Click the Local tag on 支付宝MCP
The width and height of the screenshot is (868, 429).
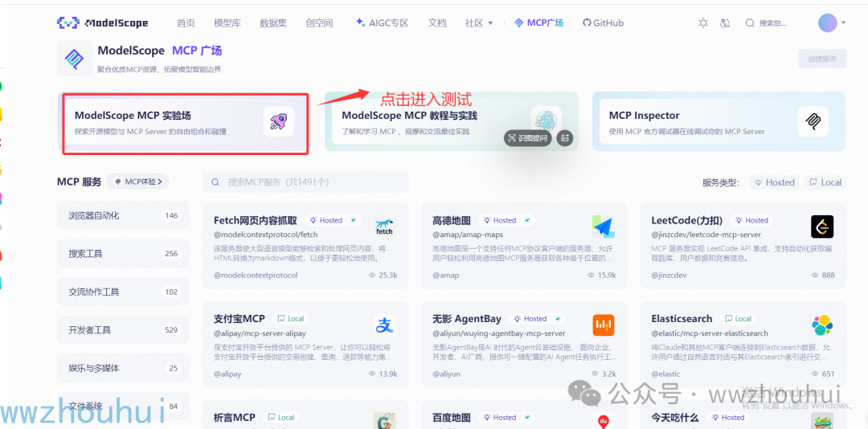pos(291,319)
